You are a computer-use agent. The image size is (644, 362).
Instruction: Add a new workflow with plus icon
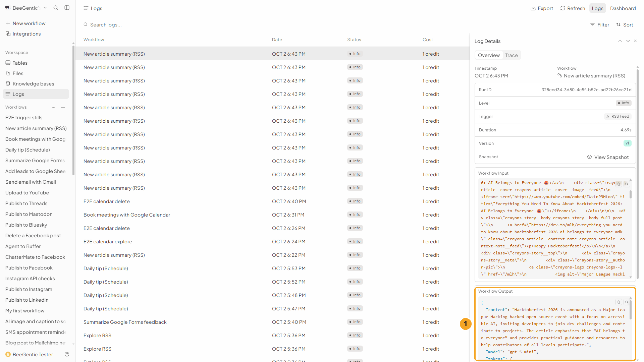click(x=63, y=107)
